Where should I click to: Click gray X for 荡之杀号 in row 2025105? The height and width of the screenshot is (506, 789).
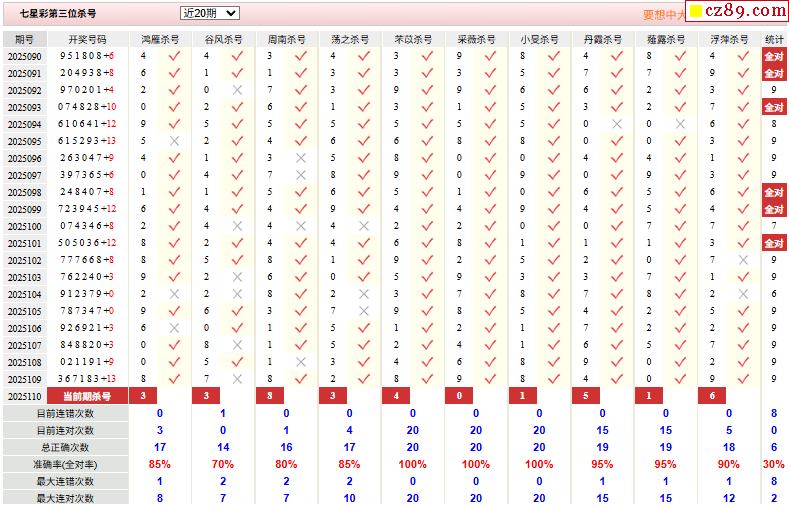click(x=364, y=311)
